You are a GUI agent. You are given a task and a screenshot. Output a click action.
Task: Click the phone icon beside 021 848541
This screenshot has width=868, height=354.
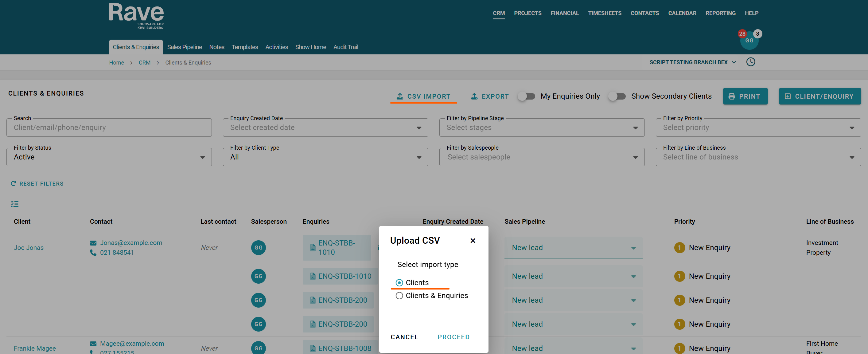coord(93,253)
